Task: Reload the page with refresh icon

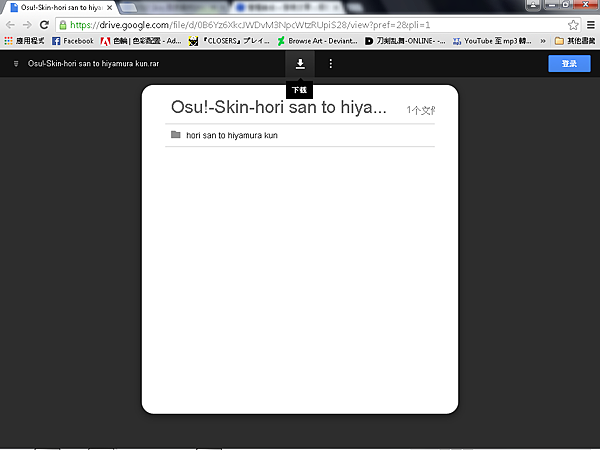Action: pos(44,25)
